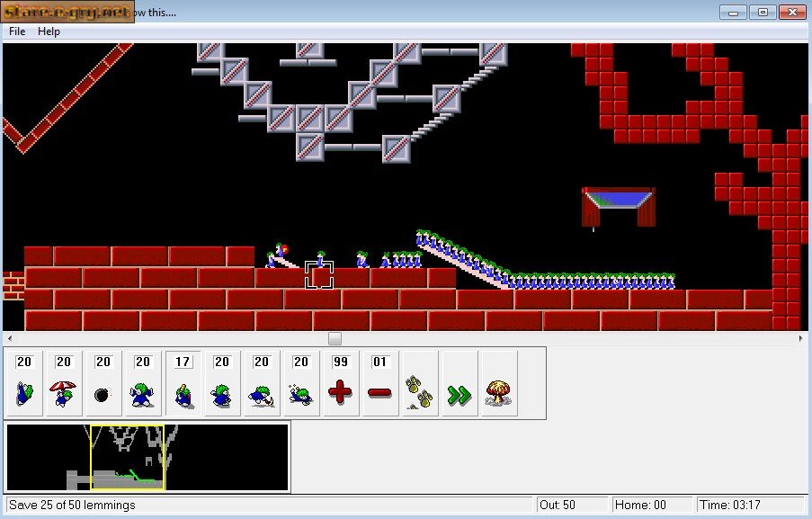Pause the game with paw prints
Screen dimensions: 812x519
[x=419, y=383]
